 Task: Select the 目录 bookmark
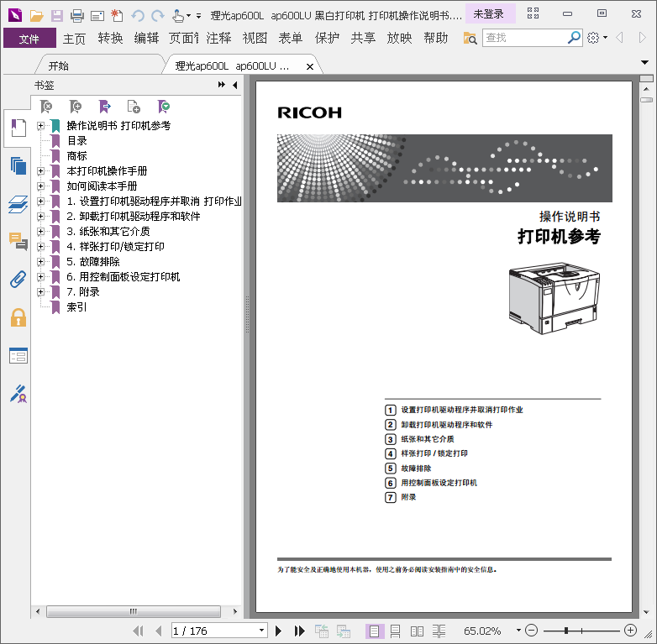(77, 141)
